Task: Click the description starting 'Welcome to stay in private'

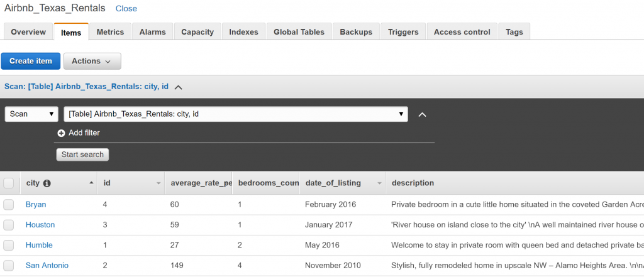Action: coord(517,245)
